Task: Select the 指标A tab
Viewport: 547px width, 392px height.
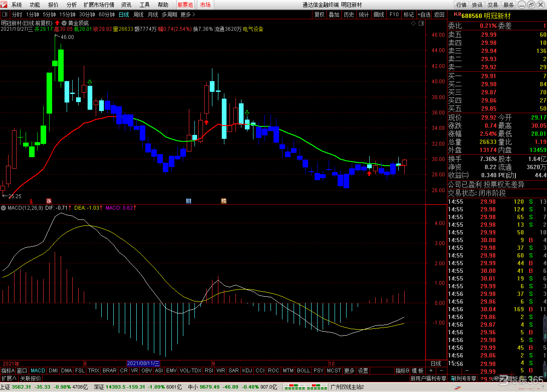Action: pos(8,371)
